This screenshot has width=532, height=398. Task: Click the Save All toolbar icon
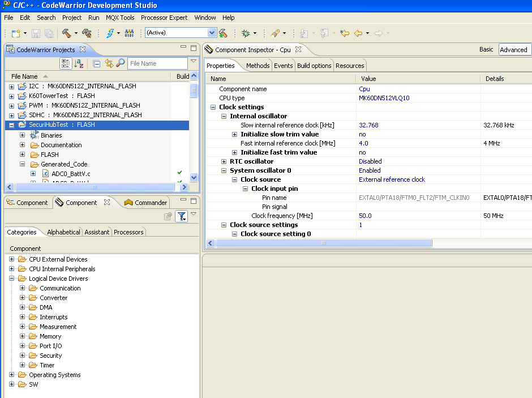tap(49, 32)
